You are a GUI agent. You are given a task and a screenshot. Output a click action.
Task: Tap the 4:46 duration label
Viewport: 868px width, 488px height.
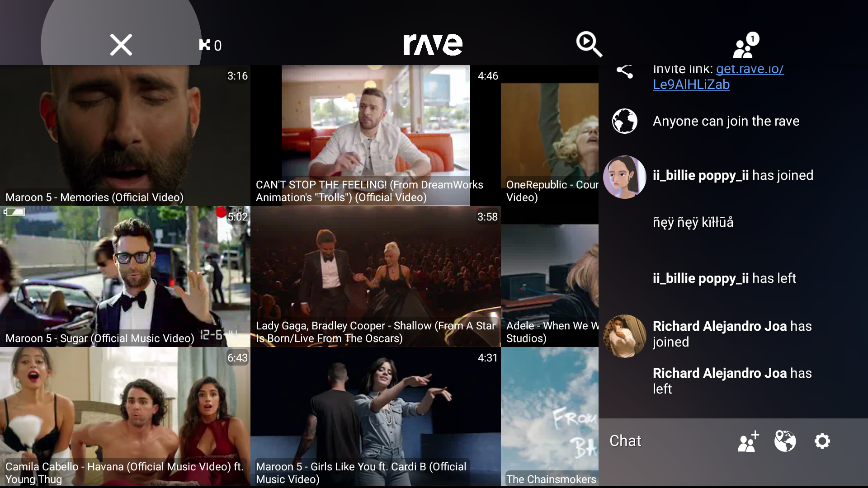488,76
